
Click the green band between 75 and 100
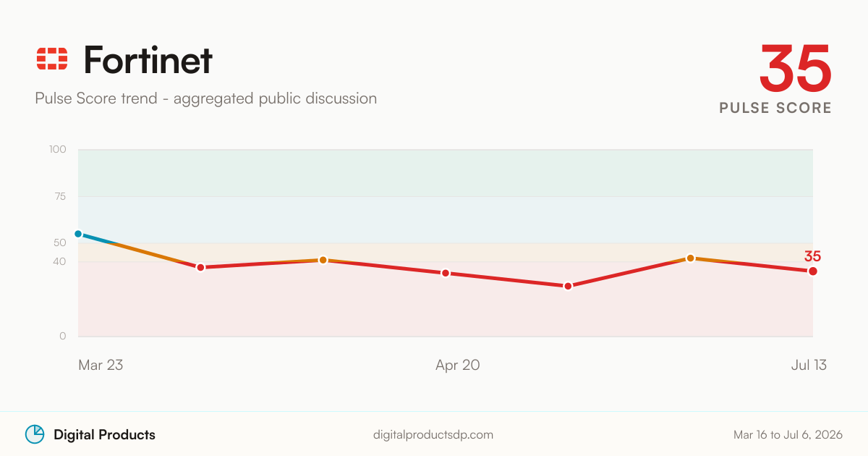[x=446, y=173]
